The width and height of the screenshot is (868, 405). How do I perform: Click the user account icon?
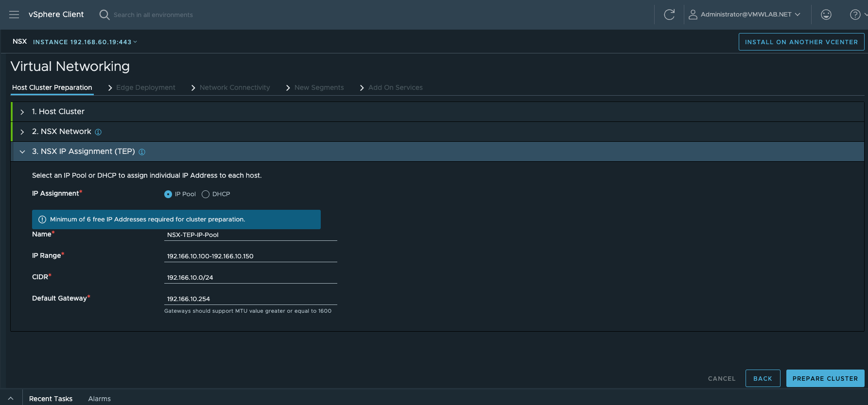[x=693, y=15]
